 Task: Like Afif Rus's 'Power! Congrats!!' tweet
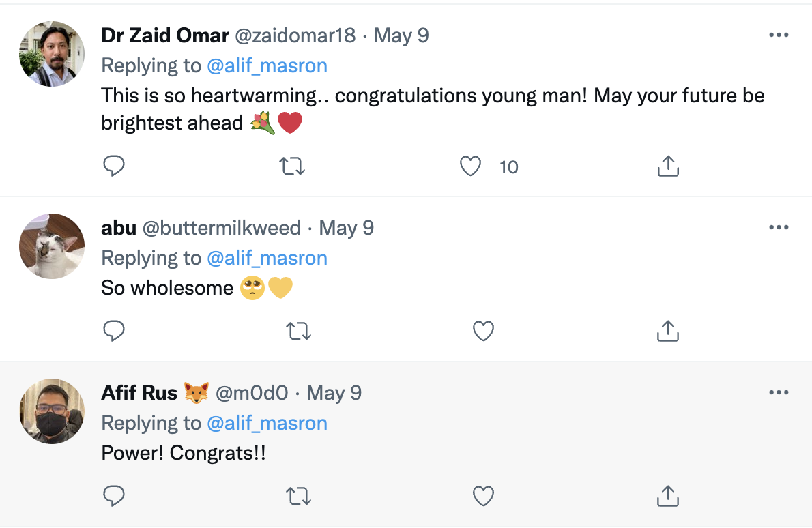click(x=483, y=496)
